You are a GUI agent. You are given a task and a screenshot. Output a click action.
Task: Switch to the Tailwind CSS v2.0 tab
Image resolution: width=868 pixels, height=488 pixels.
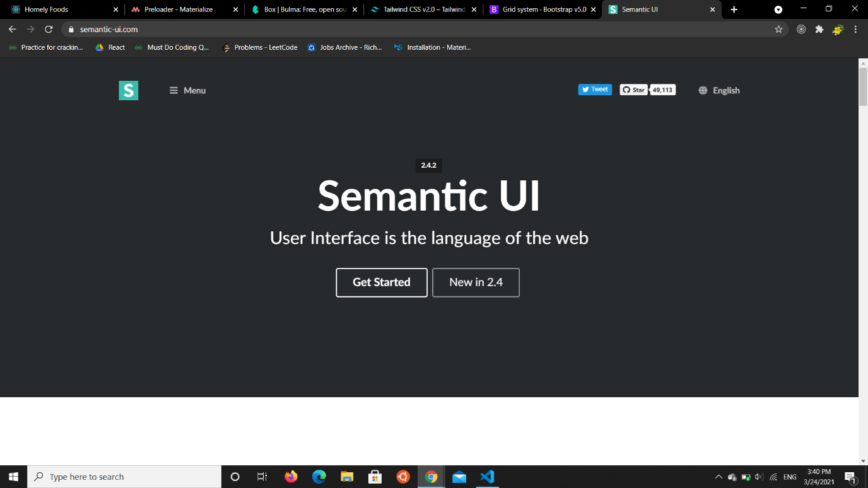coord(423,9)
